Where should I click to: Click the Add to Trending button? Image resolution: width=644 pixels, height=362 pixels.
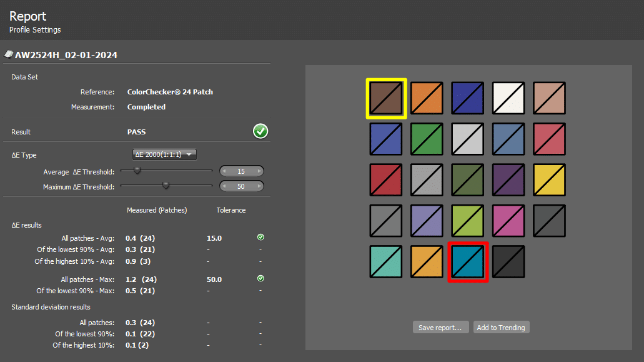click(x=501, y=328)
